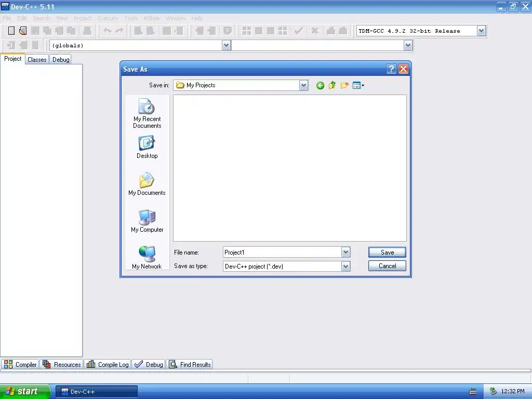Viewport: 532px width, 399px height.
Task: Open the AStyle menu
Action: [151, 18]
